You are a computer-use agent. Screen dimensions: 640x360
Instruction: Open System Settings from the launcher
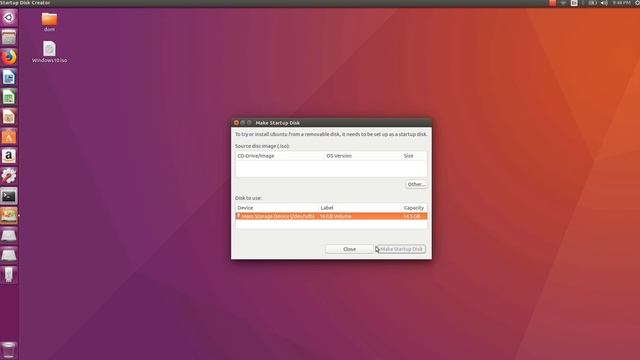pyautogui.click(x=9, y=176)
